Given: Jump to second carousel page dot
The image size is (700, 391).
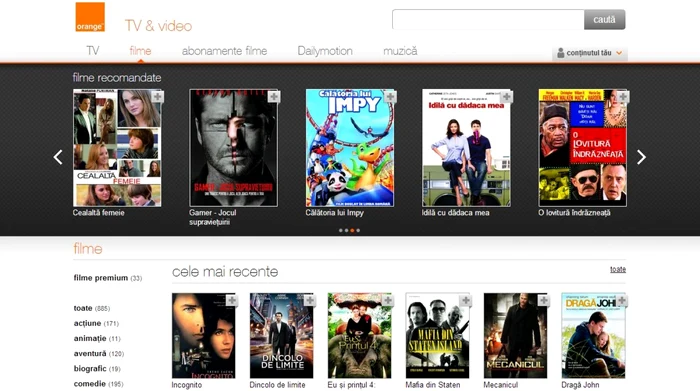Looking at the screenshot, I should [x=346, y=230].
